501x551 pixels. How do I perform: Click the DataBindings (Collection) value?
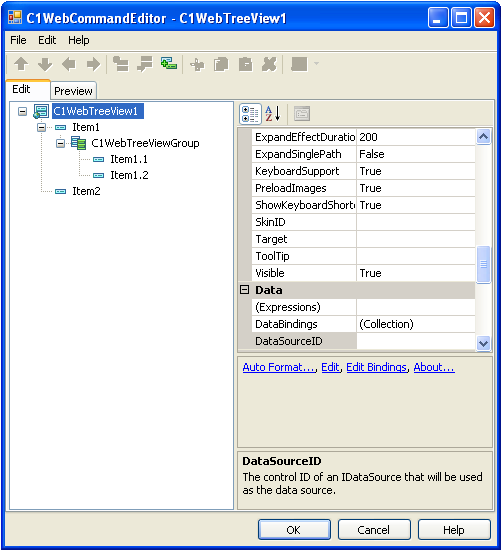tap(416, 324)
